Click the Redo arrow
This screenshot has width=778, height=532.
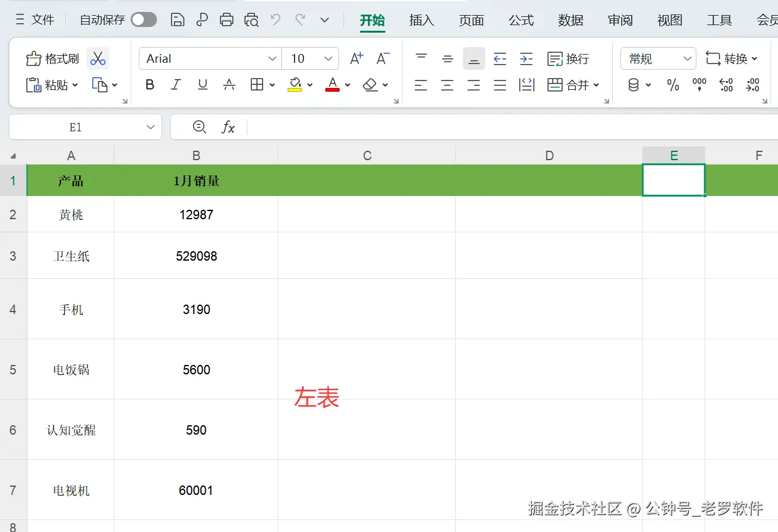(300, 20)
